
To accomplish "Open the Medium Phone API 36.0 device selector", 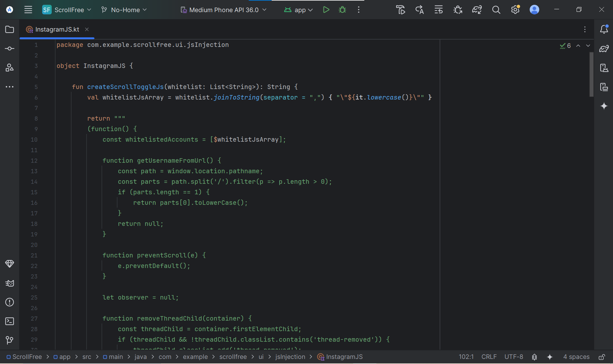I will tap(223, 10).
